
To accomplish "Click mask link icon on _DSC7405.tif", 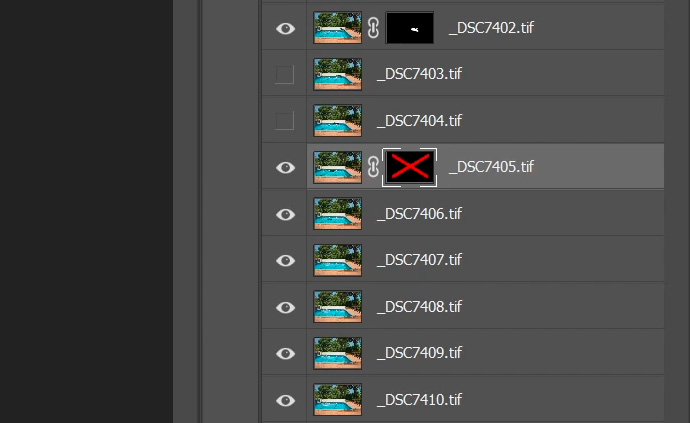I will [x=373, y=167].
